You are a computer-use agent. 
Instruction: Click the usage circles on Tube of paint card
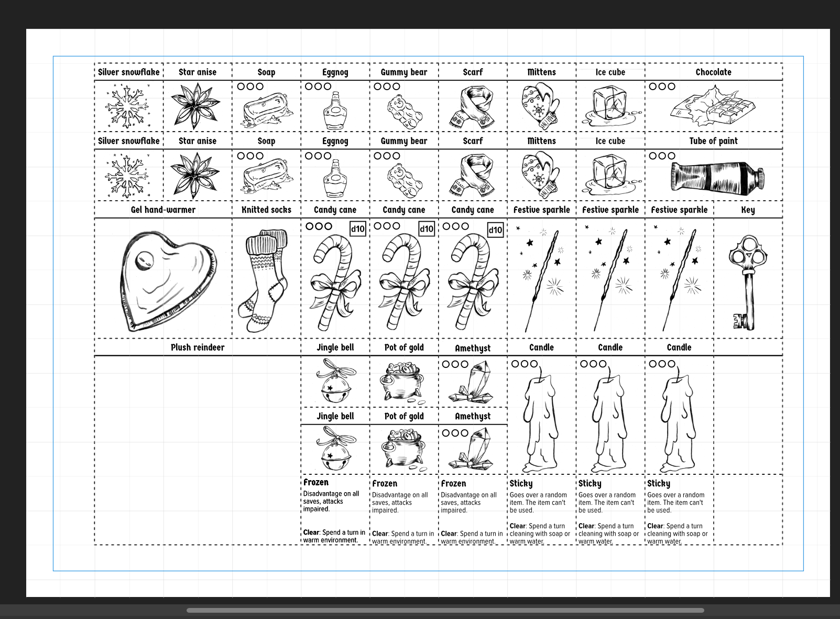[662, 156]
